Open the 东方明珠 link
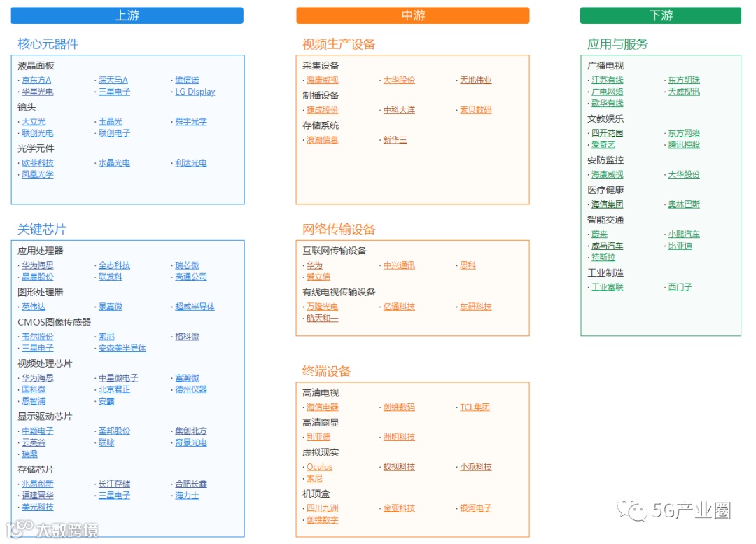 (684, 80)
